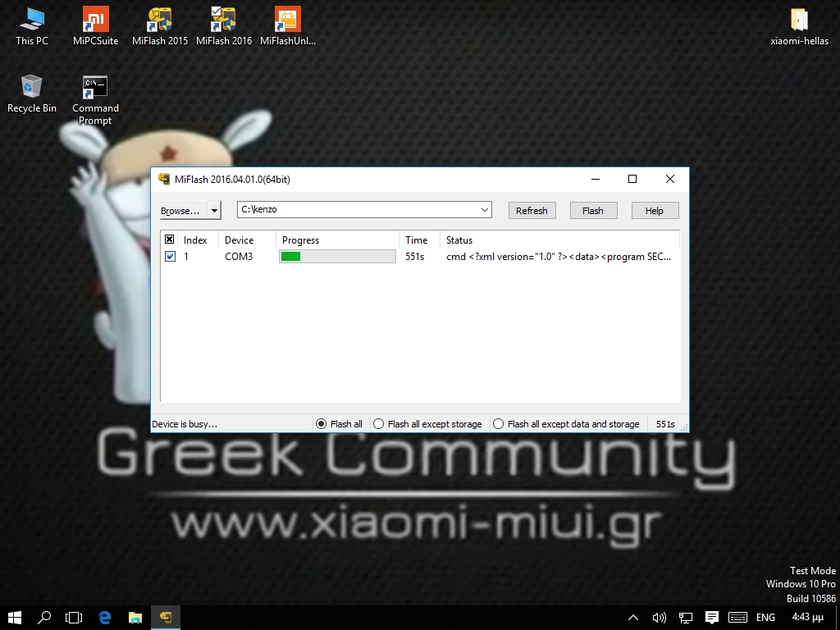
Task: Select Flash all except storage option
Action: tap(378, 424)
